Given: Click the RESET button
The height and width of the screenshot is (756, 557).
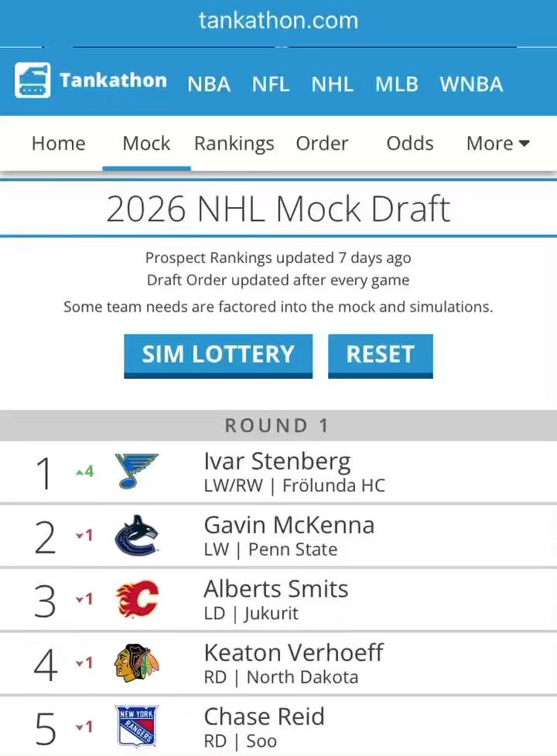Looking at the screenshot, I should pyautogui.click(x=381, y=356).
